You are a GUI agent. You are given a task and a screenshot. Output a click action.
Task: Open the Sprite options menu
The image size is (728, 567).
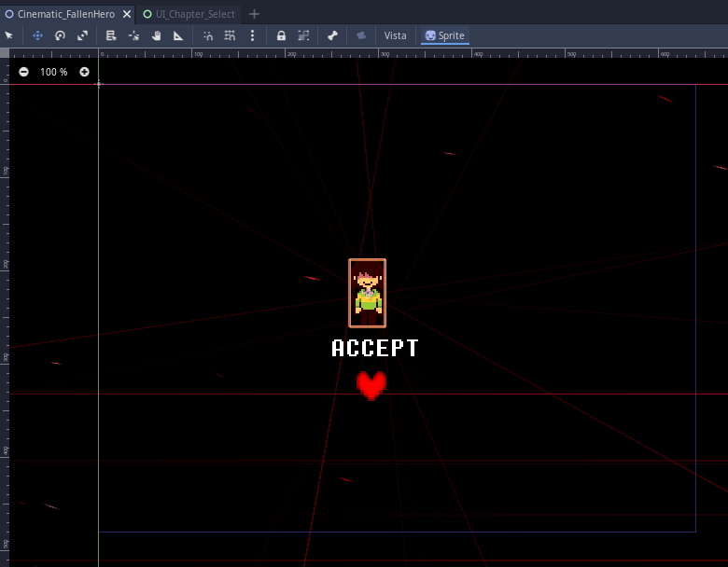[x=445, y=35]
